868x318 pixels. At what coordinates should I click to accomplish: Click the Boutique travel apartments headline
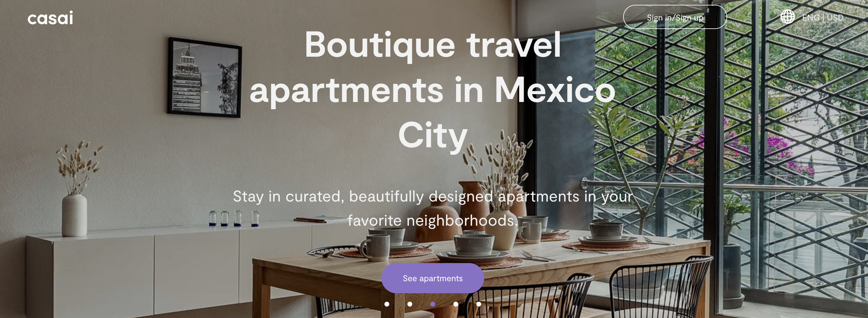click(x=433, y=90)
